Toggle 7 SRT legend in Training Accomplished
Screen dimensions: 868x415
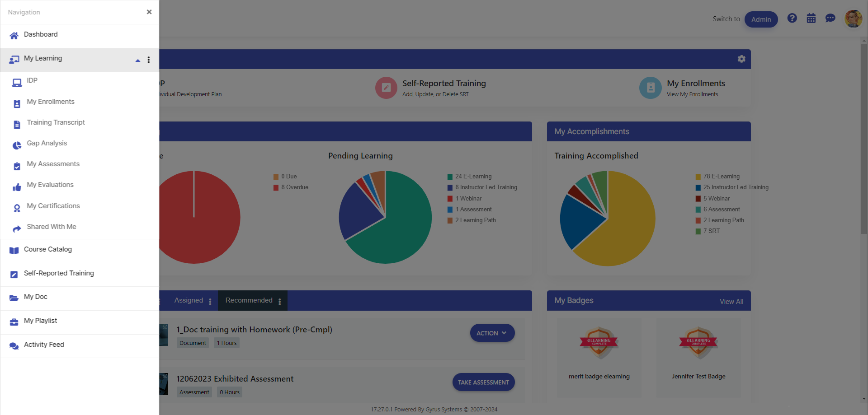click(711, 231)
